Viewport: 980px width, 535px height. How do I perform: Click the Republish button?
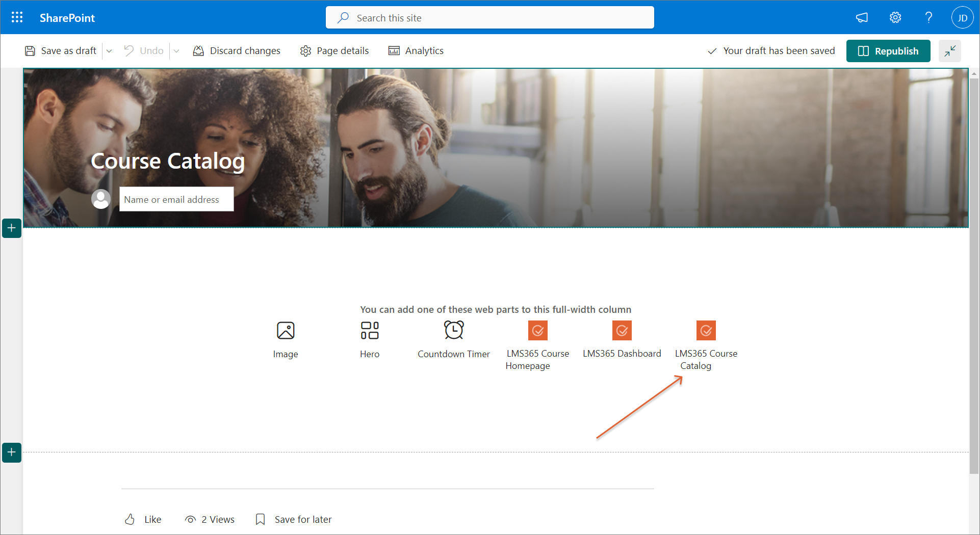point(888,51)
